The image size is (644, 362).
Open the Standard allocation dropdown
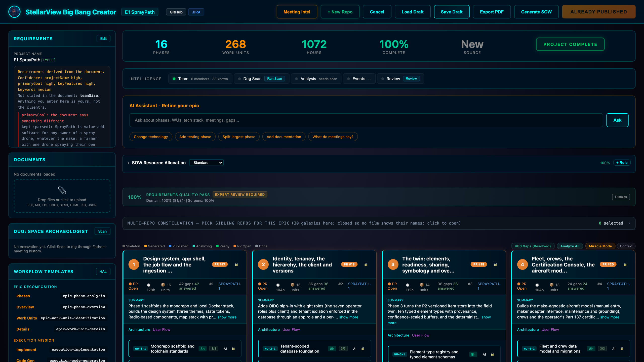[x=207, y=163]
